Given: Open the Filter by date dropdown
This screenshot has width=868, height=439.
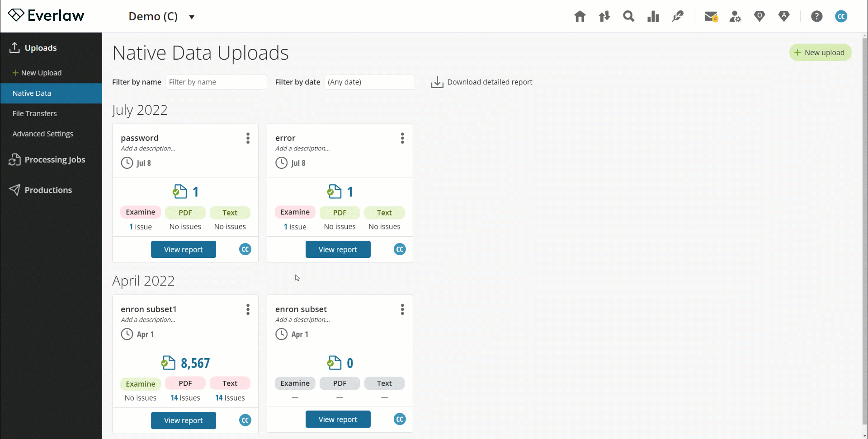Looking at the screenshot, I should point(369,82).
